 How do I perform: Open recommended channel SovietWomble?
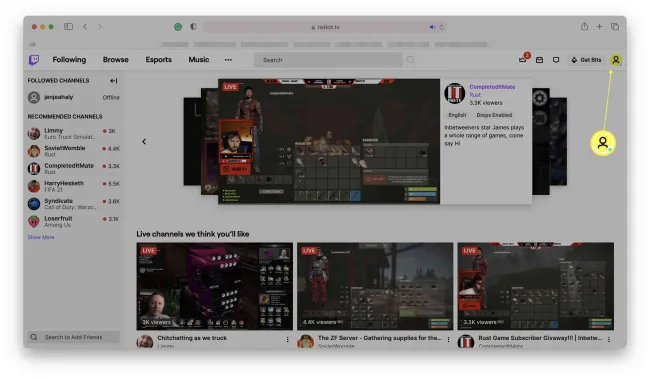pyautogui.click(x=73, y=151)
